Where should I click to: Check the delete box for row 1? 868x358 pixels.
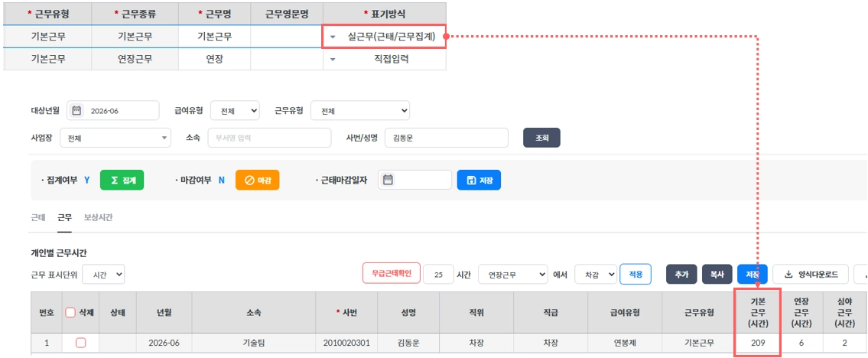click(x=81, y=343)
